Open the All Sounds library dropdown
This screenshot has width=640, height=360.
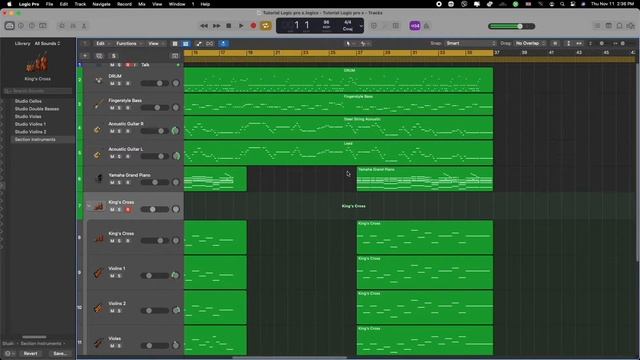47,43
